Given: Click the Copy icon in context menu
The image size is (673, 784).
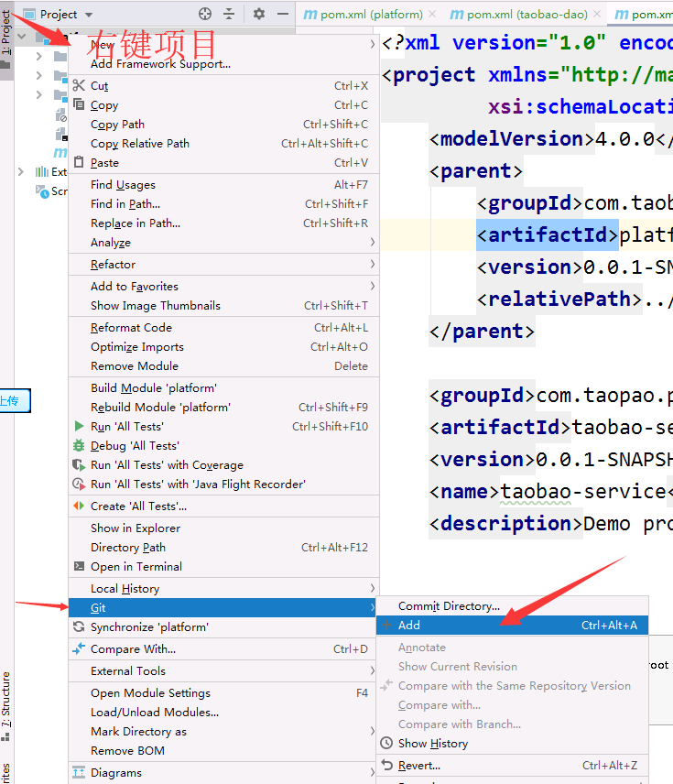Looking at the screenshot, I should (x=79, y=104).
